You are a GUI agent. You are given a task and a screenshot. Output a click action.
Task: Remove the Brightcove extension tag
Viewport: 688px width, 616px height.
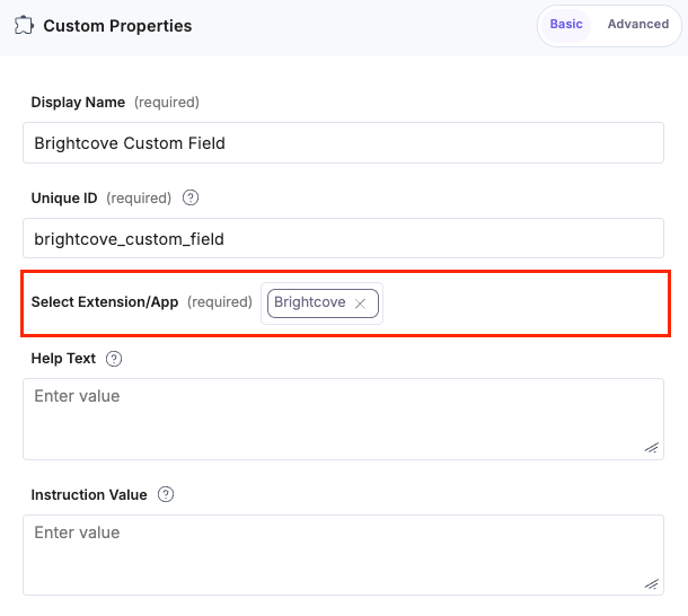[360, 304]
